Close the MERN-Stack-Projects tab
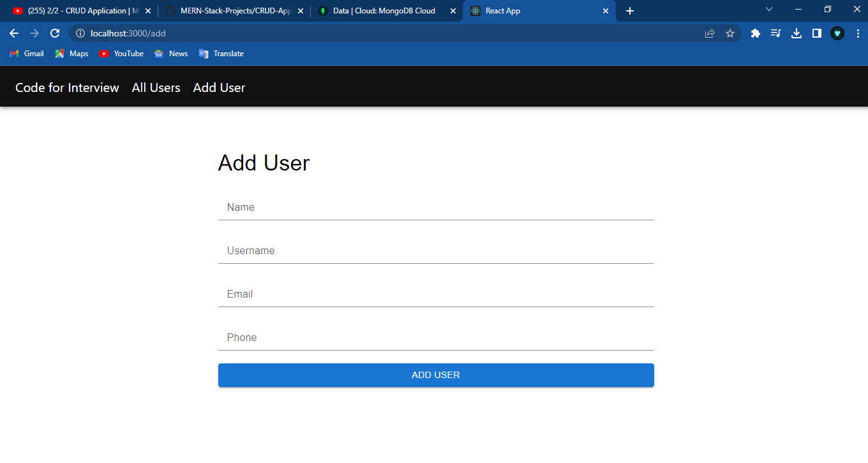868x463 pixels. tap(301, 11)
